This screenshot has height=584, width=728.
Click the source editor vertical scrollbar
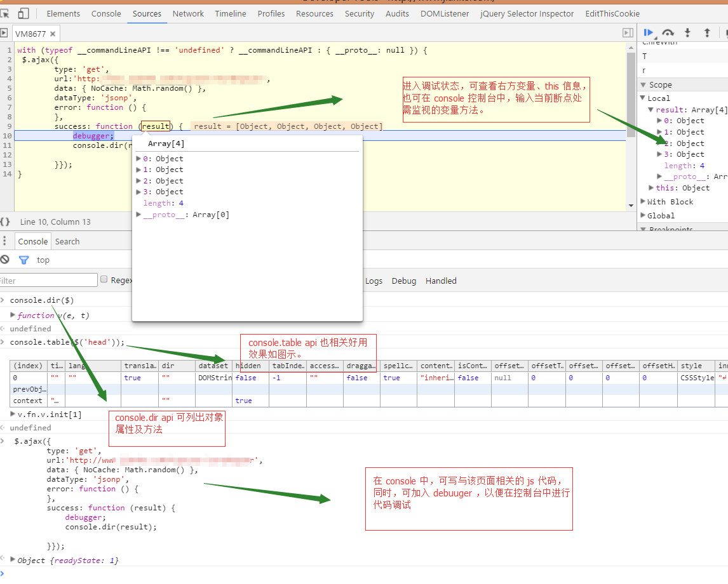click(x=631, y=95)
